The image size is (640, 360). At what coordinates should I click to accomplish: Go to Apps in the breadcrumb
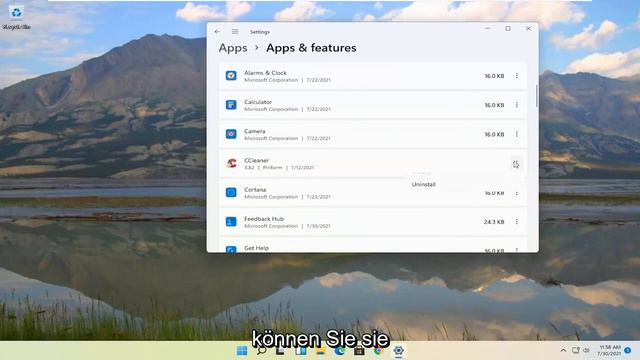(x=233, y=48)
